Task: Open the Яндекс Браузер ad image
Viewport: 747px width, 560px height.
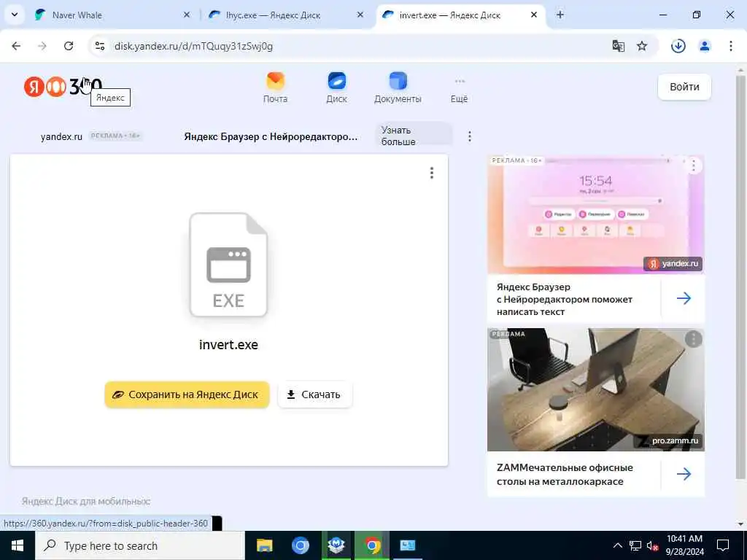Action: [x=595, y=214]
